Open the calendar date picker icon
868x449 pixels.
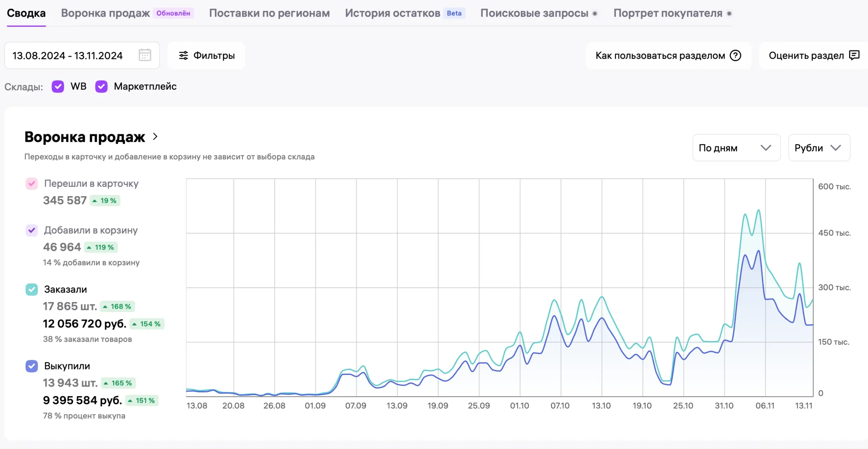[145, 55]
